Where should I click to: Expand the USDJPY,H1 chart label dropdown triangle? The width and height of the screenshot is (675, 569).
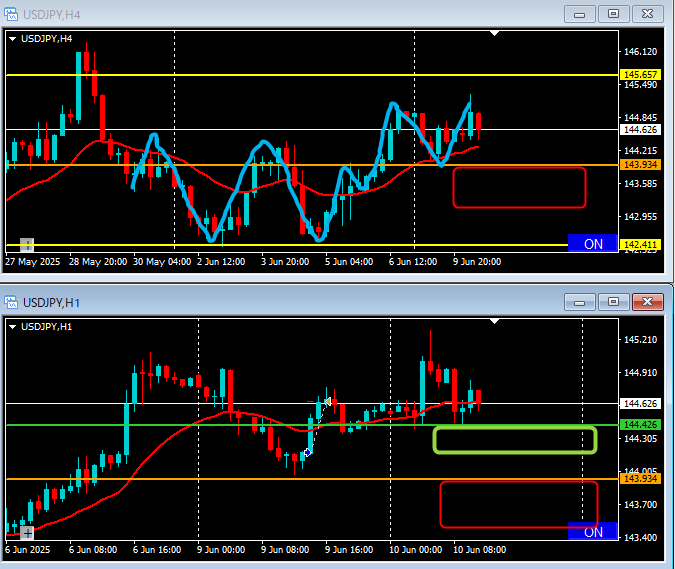coord(12,327)
